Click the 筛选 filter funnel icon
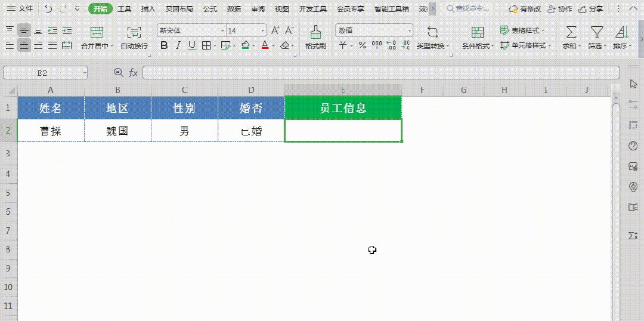The height and width of the screenshot is (321, 644). (x=596, y=32)
